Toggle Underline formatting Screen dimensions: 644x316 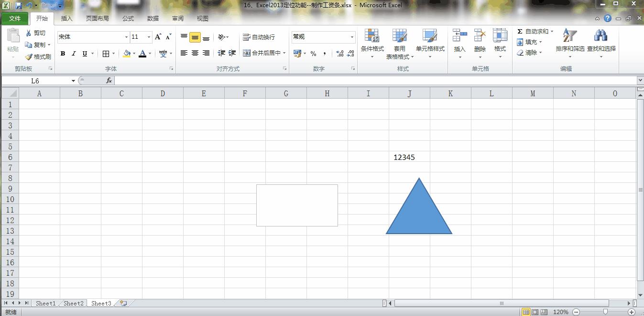click(85, 54)
